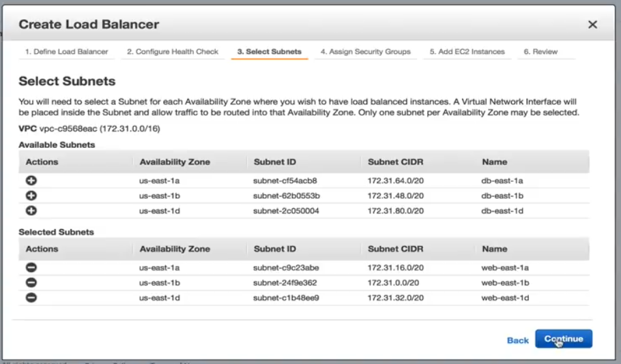Viewport: 621px width, 364px height.
Task: Click the Back link
Action: pos(517,340)
